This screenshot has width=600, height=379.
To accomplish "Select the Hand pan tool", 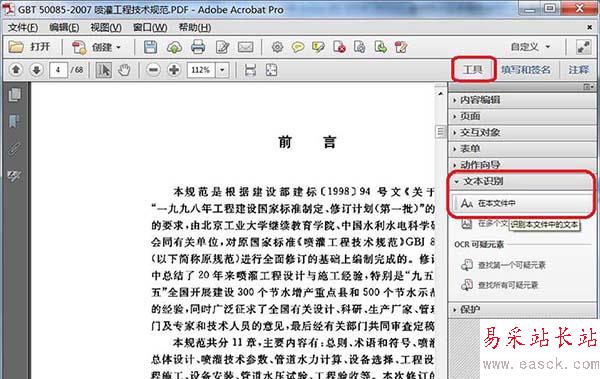I will pos(124,70).
